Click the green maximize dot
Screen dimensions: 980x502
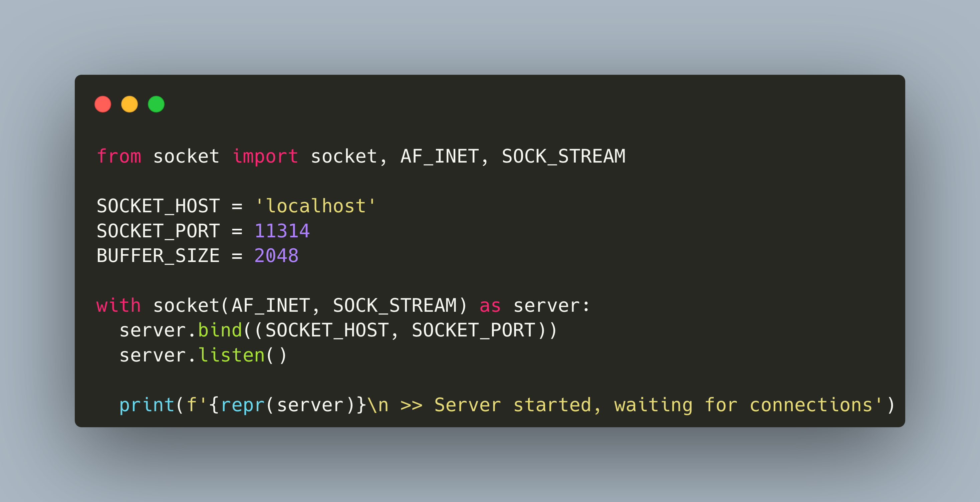(x=156, y=104)
